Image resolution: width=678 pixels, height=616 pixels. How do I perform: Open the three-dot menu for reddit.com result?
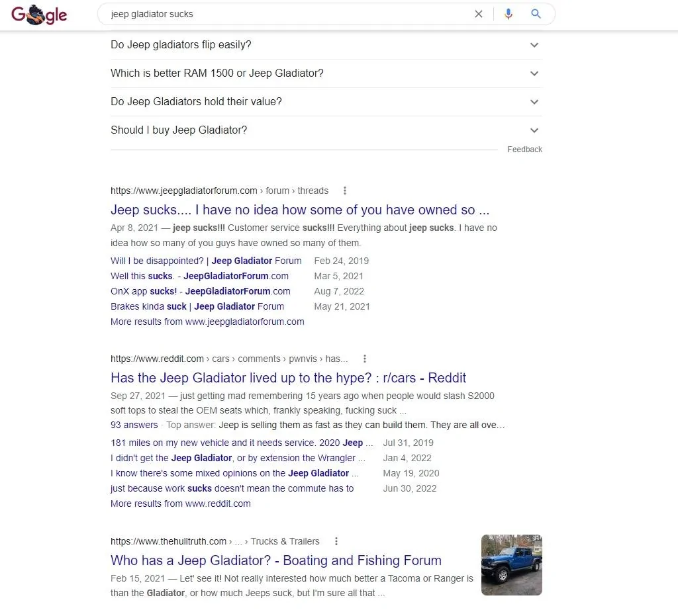365,359
